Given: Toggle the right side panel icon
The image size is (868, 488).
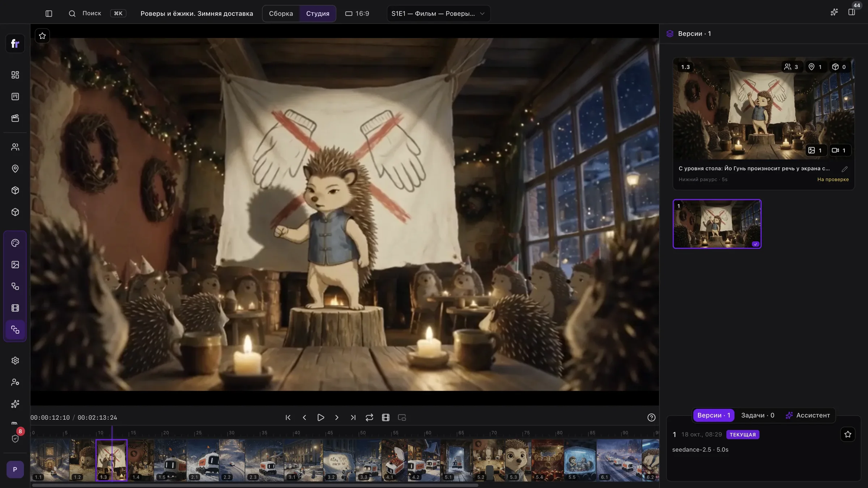Looking at the screenshot, I should click(x=852, y=12).
